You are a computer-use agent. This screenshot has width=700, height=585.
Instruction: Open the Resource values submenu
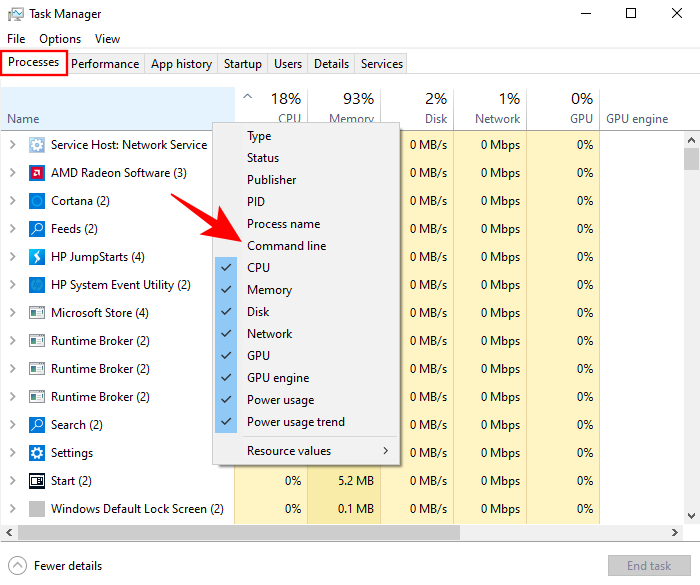coord(317,451)
